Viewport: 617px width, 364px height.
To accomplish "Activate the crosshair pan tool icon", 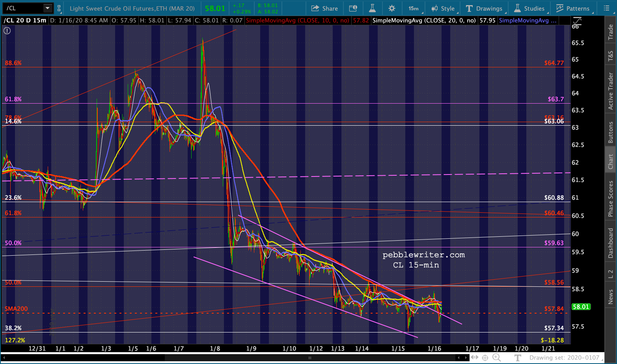I will (x=485, y=358).
